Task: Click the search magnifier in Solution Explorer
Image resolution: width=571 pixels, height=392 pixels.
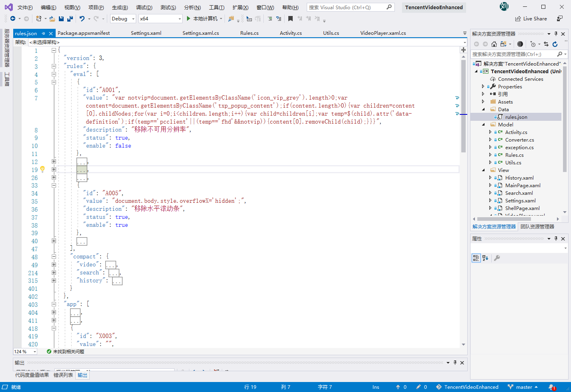Action: coord(559,54)
